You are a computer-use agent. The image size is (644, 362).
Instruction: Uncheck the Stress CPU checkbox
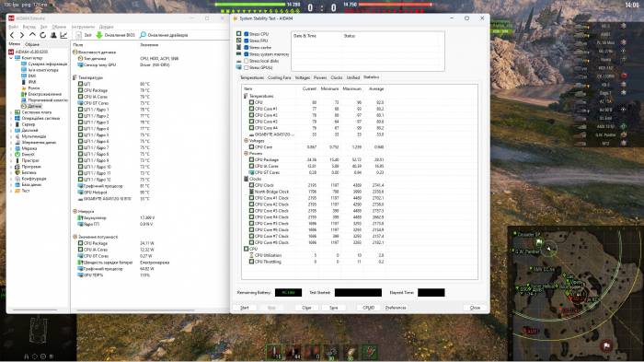pos(246,34)
